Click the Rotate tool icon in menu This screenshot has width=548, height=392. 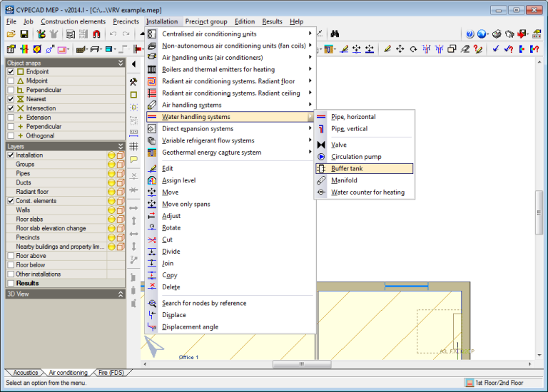[x=152, y=228]
